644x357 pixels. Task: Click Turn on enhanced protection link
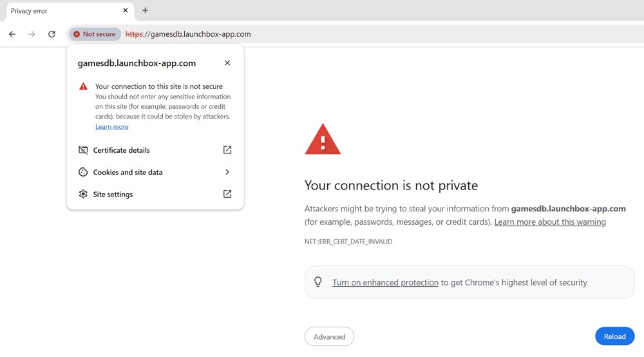click(x=385, y=282)
